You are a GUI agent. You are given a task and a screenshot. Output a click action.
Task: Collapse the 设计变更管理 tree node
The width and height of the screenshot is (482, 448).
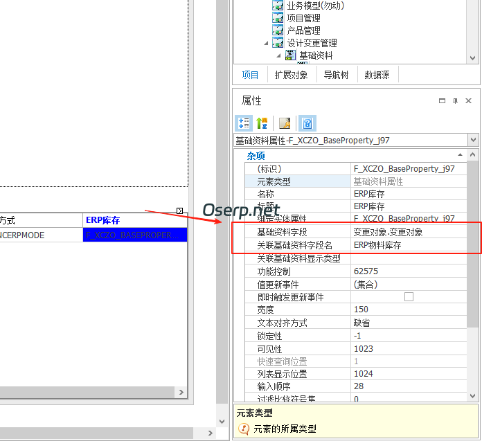[266, 44]
